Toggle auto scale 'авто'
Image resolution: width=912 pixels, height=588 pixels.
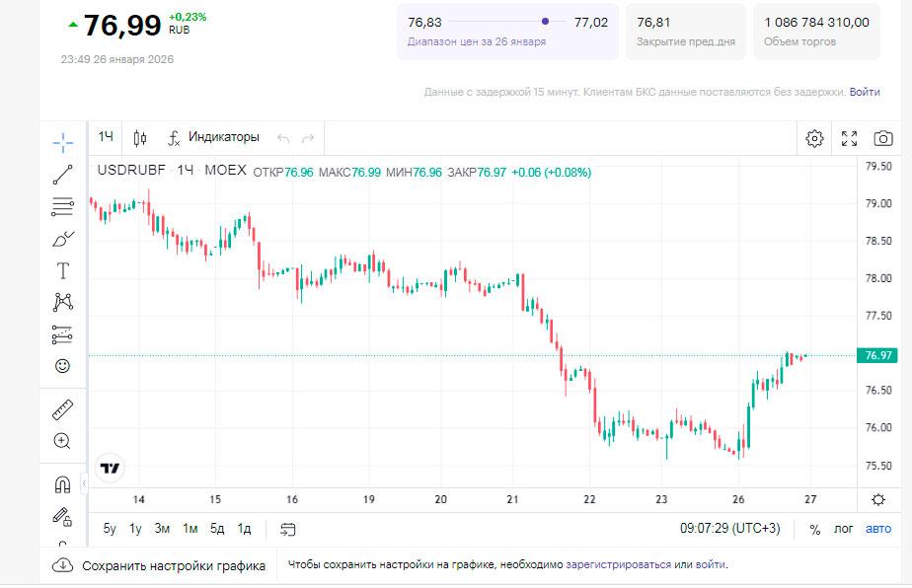[x=877, y=529]
